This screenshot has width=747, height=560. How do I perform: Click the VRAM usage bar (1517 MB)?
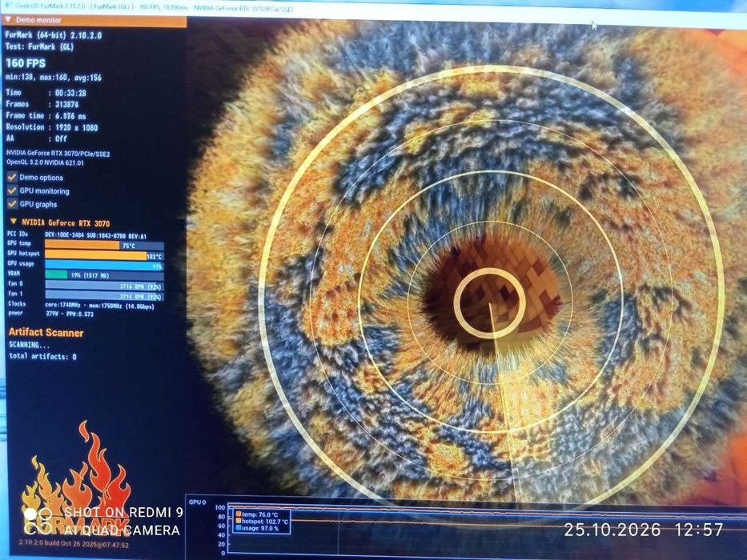point(104,274)
